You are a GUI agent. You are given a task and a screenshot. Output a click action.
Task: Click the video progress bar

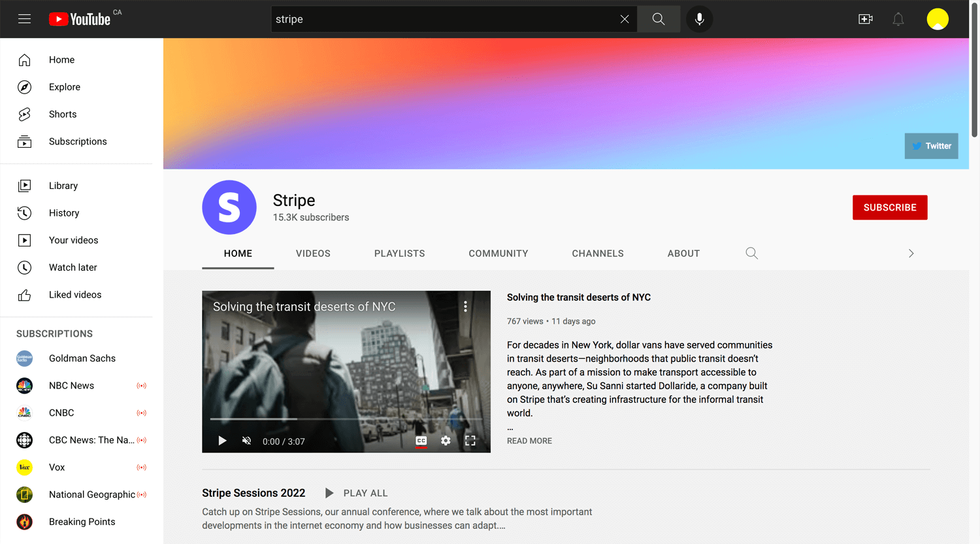346,419
